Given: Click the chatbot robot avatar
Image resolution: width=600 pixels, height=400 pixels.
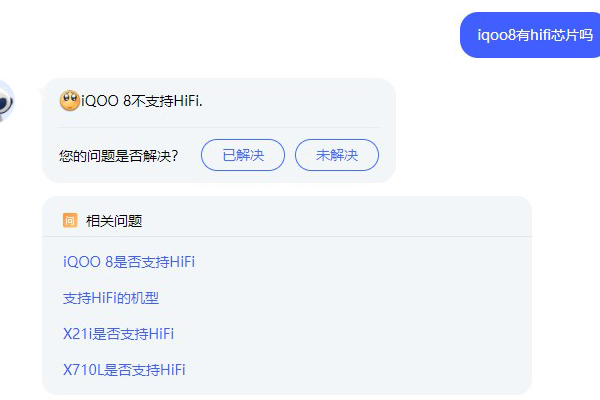Looking at the screenshot, I should [5, 101].
